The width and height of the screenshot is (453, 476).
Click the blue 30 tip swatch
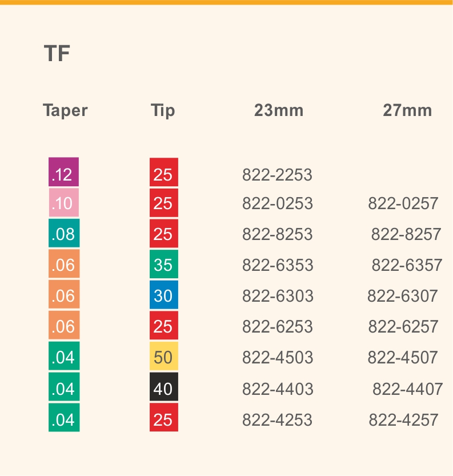(x=164, y=295)
